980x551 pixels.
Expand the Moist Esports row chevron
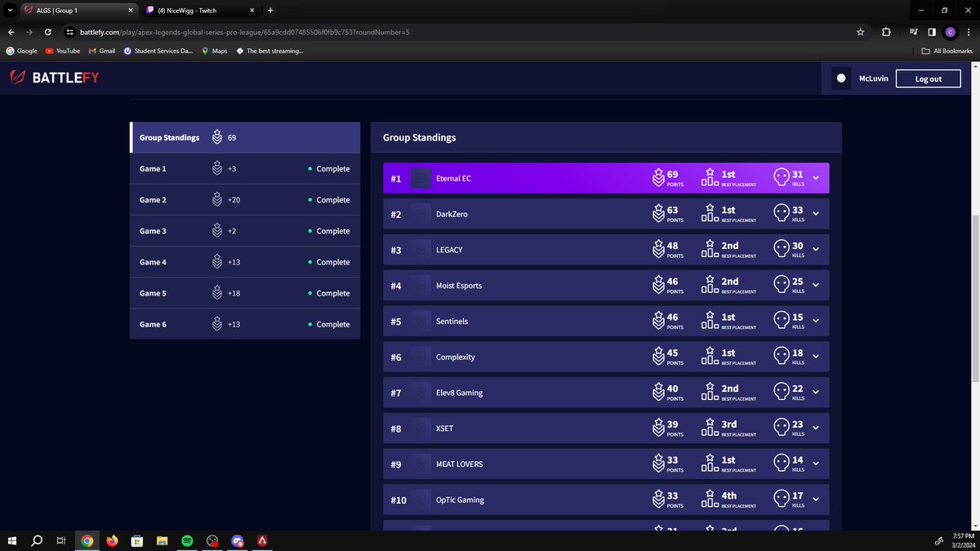click(x=816, y=286)
